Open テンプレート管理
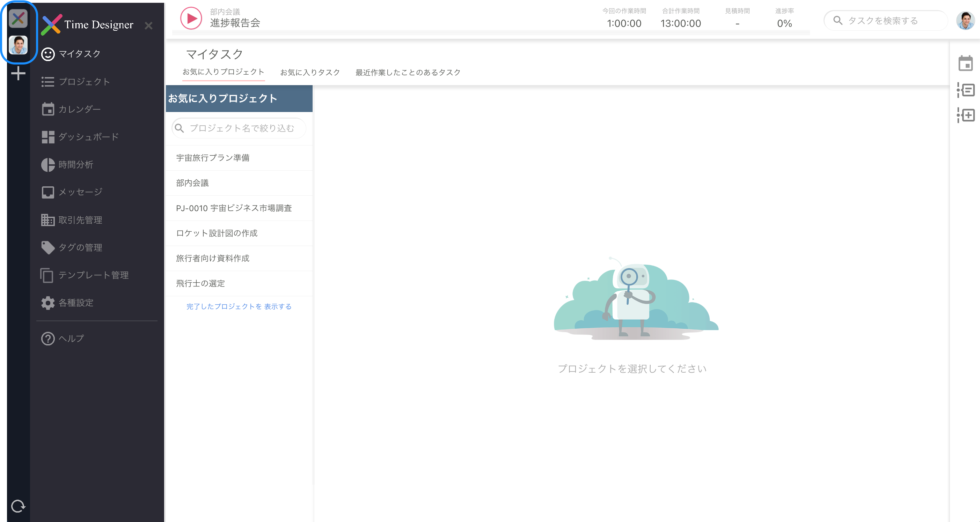The image size is (980, 522). [x=94, y=275]
